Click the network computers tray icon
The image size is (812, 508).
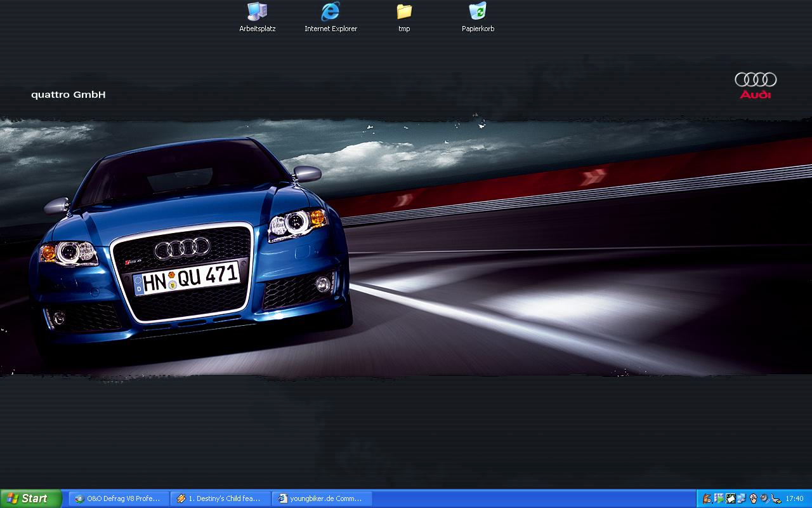742,498
